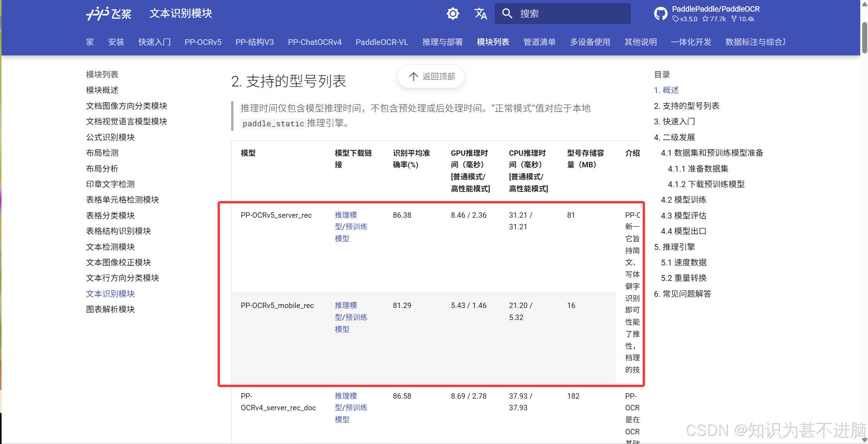Open the 其他说明 navigation tab
The image size is (868, 444).
640,42
